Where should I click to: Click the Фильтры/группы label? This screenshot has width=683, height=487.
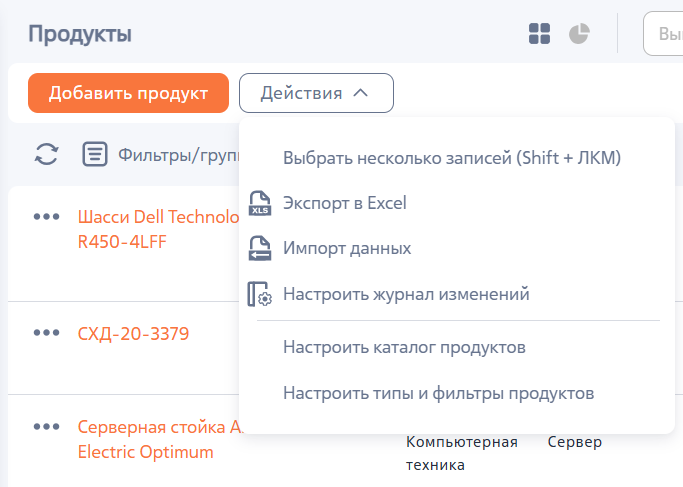point(179,155)
